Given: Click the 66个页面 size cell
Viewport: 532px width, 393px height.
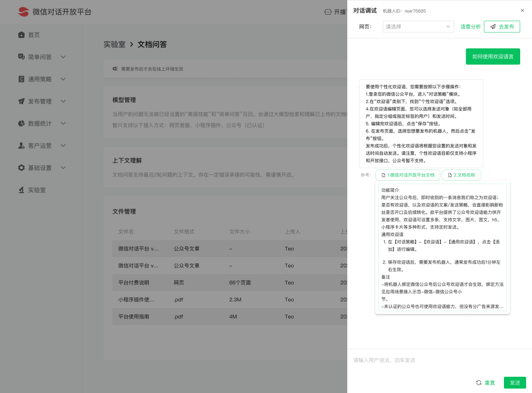Looking at the screenshot, I should click(x=240, y=283).
